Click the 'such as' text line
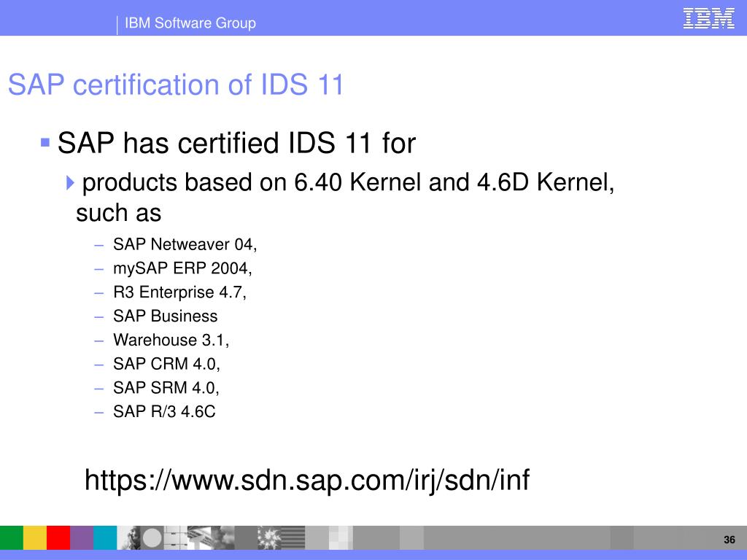The image size is (747, 560). click(x=119, y=213)
